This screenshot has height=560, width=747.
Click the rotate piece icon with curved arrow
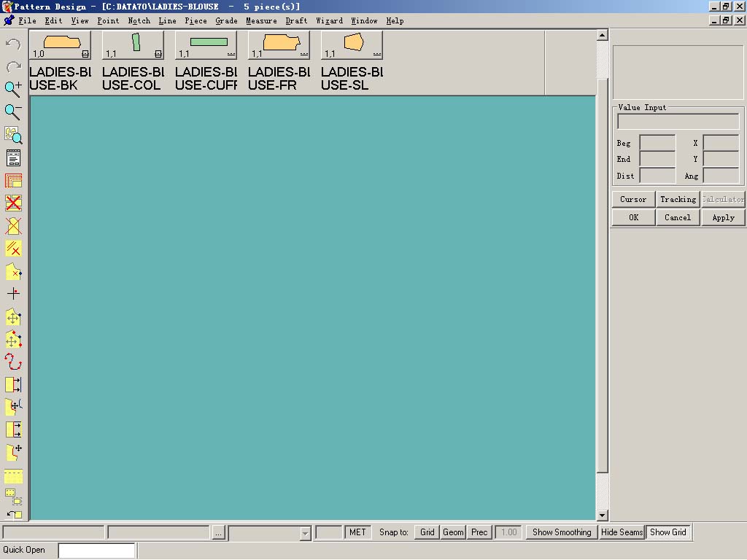tap(13, 514)
